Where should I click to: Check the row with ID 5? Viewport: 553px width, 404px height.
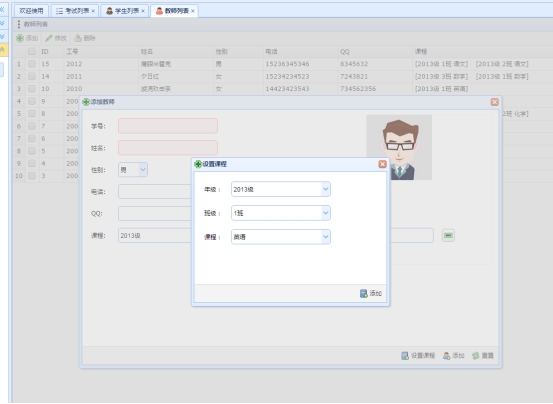coord(32,151)
